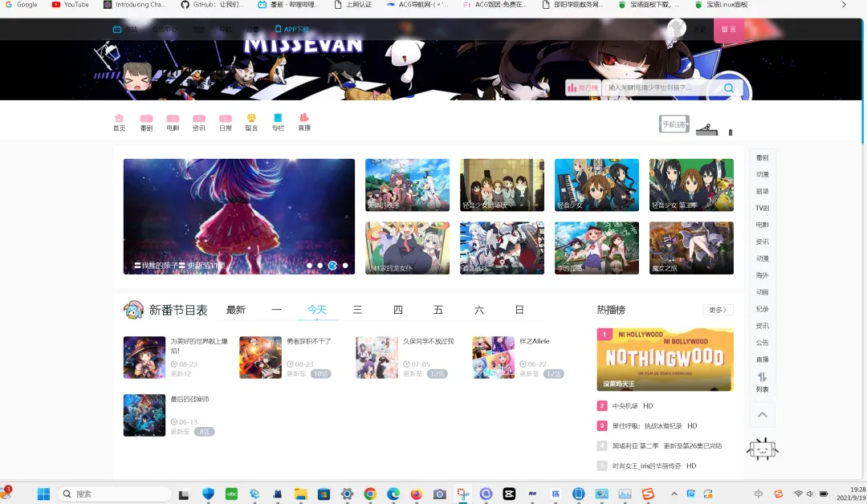Click the APP下载 link in top bar
This screenshot has height=504, width=867.
tap(292, 29)
